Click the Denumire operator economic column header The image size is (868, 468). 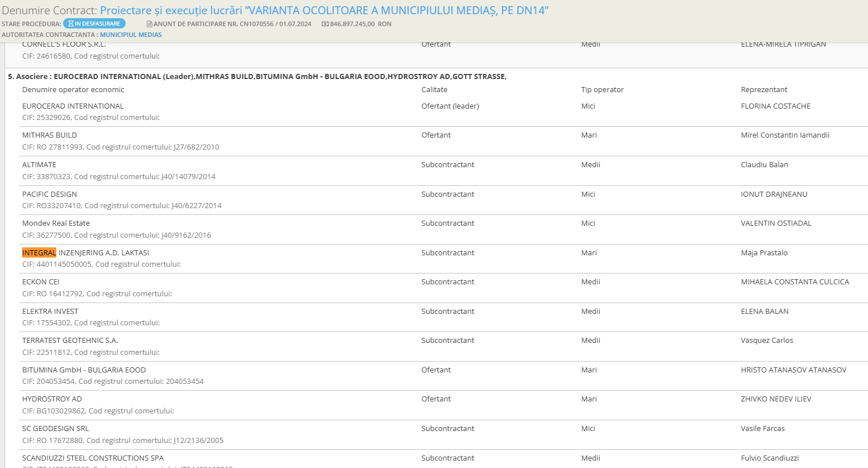[73, 89]
